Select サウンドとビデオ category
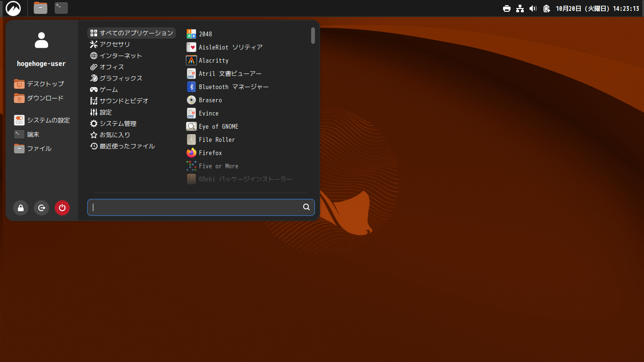Screen dimensions: 644x362 pyautogui.click(x=119, y=101)
